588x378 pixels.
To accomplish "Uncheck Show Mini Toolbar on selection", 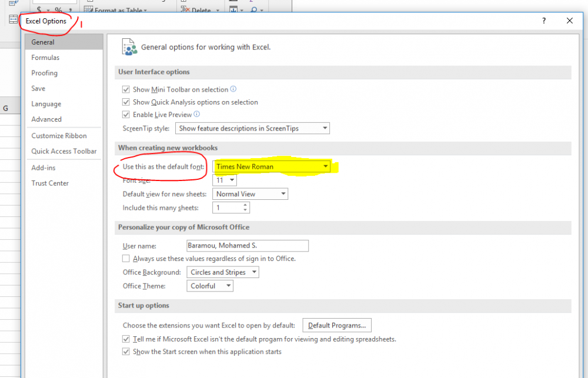I will point(126,90).
